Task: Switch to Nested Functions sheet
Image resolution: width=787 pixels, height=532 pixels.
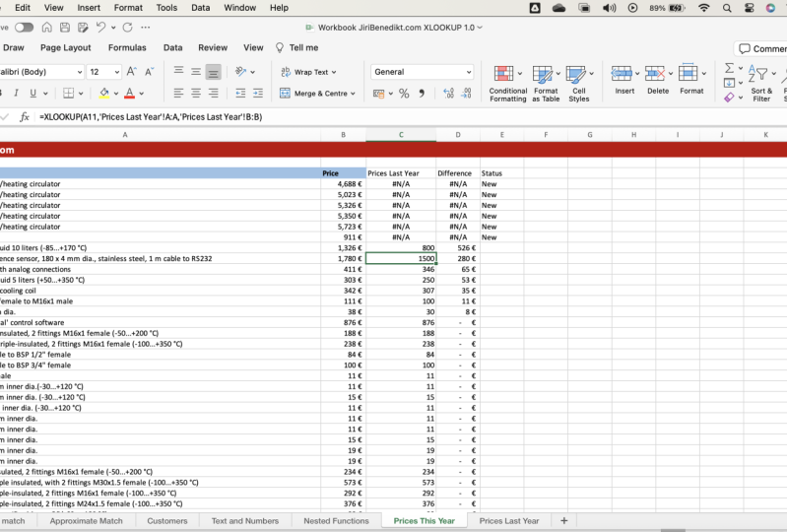Action: 336,521
